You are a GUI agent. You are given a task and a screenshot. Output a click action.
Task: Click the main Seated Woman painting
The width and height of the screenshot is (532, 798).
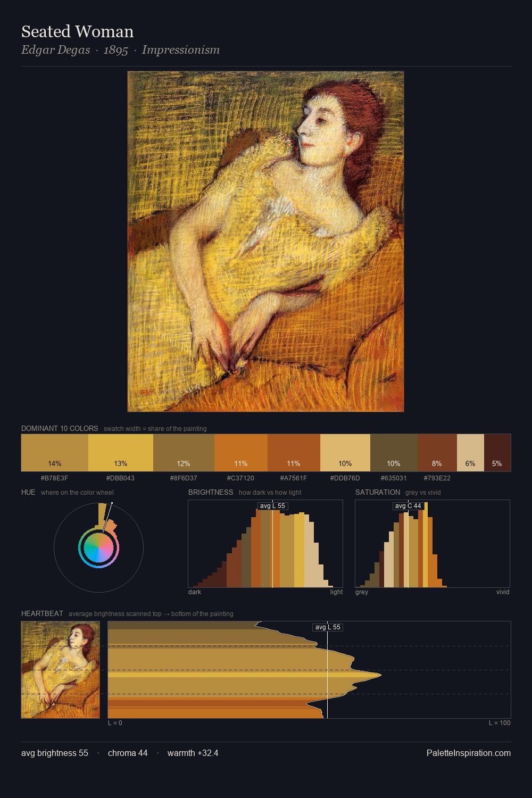265,242
